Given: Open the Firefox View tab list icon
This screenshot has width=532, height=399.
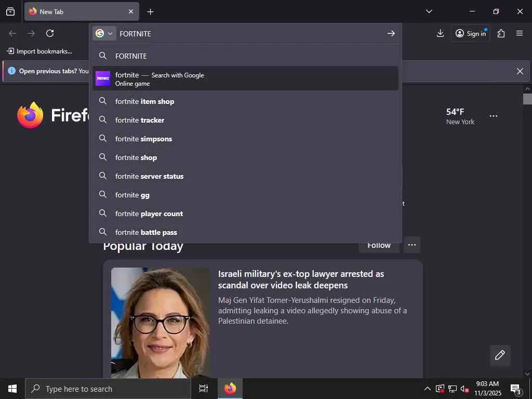Looking at the screenshot, I should [10, 11].
